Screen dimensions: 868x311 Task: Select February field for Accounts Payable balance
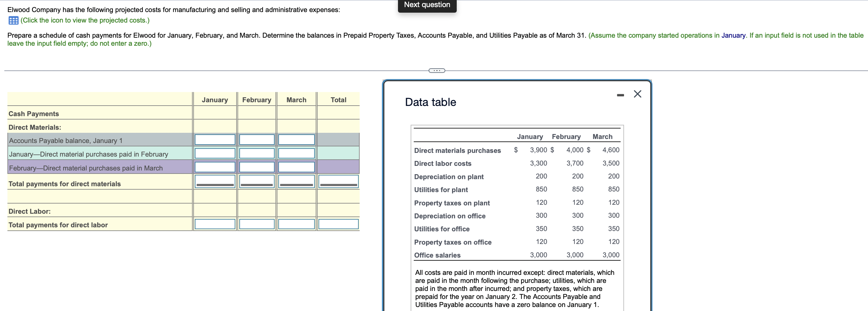click(x=257, y=140)
